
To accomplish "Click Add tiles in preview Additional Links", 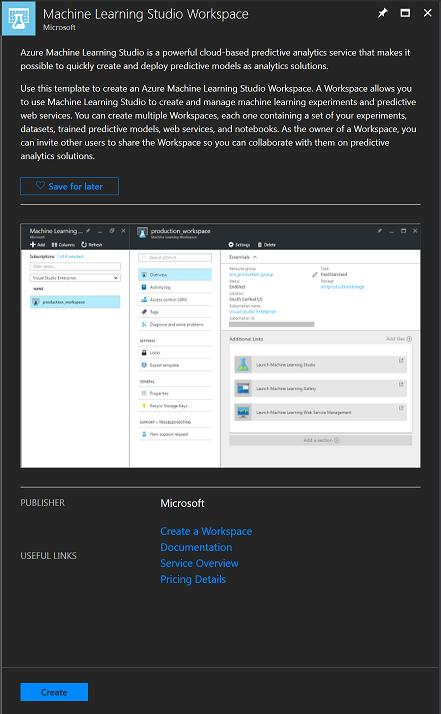I will [399, 339].
